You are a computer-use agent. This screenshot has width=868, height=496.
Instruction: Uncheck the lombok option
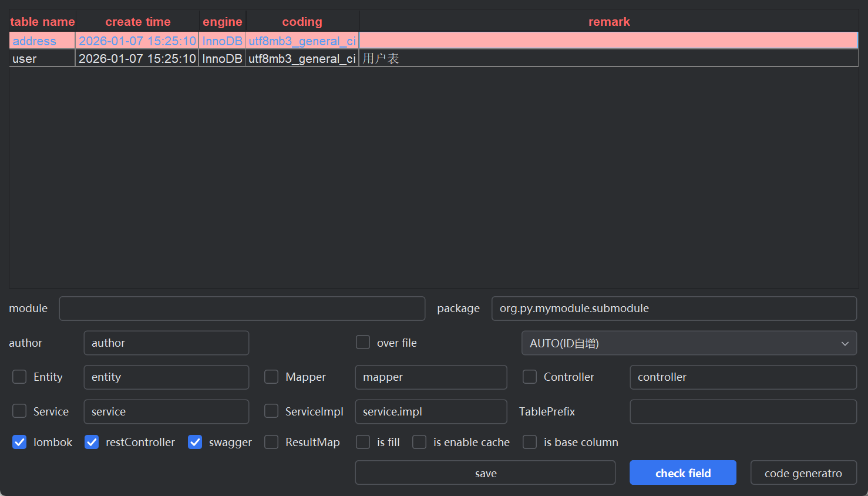coord(19,442)
